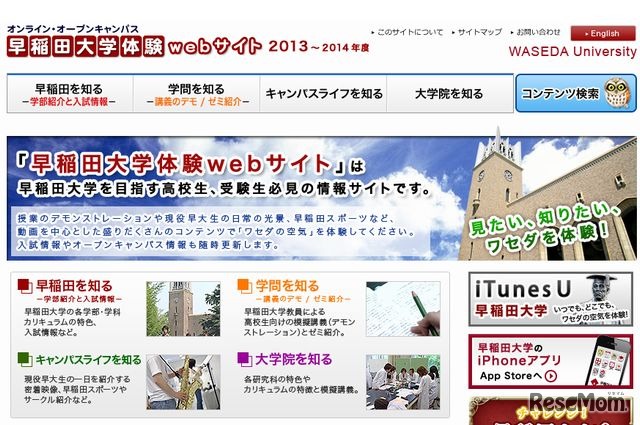Click the 早稲田大学体験webサイト site title logo
The image size is (640, 425).
[x=134, y=46]
